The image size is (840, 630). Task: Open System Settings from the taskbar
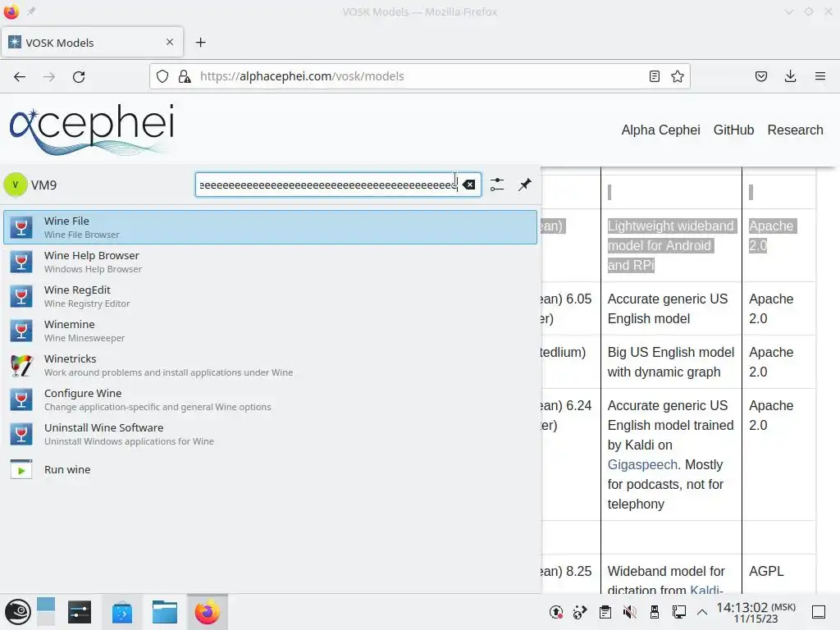click(80, 612)
